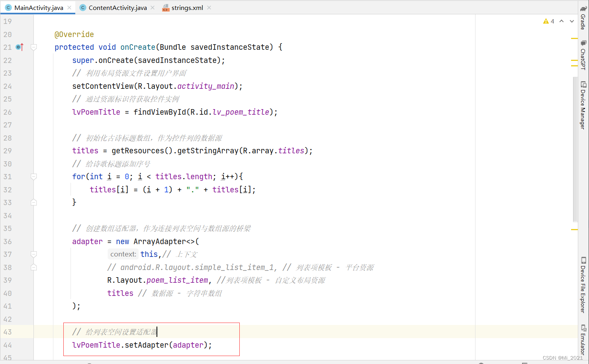Close the ContentActivity.java tab
This screenshot has height=364, width=589.
tap(153, 8)
